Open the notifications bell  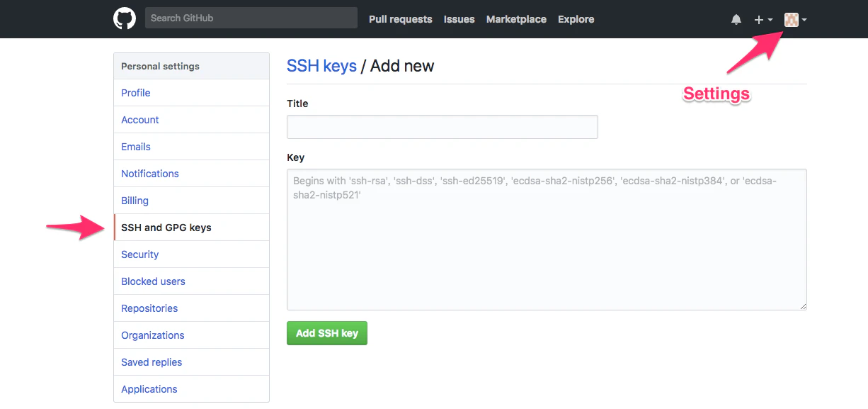point(736,20)
